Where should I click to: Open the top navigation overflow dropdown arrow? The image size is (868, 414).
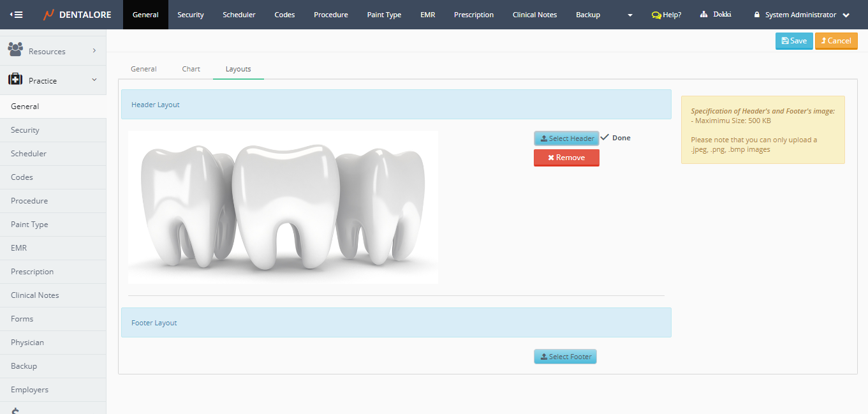[630, 15]
